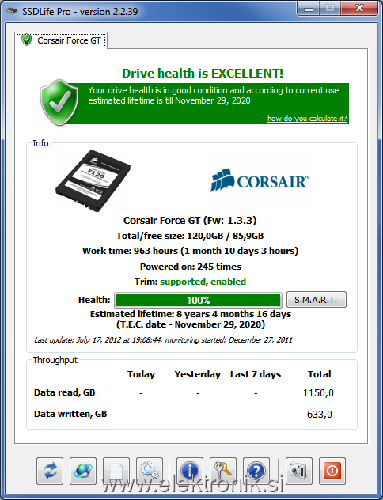Click the 'Last 7 days' column header

255,374
